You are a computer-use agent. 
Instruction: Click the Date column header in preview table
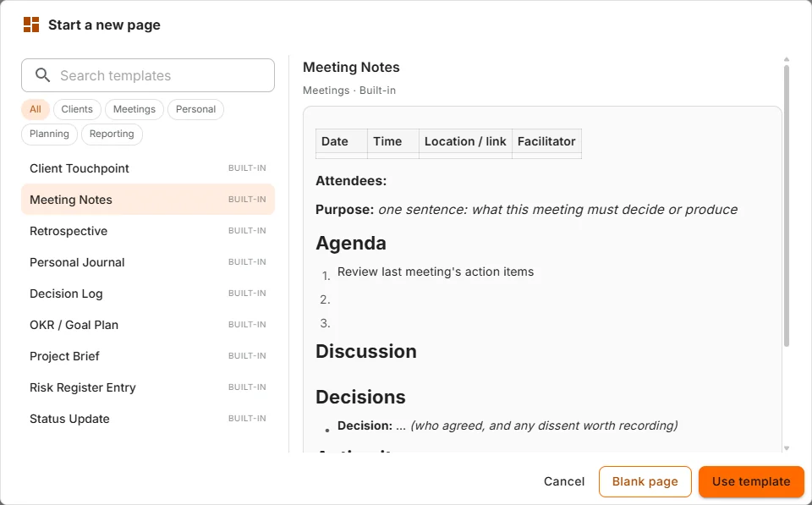click(342, 141)
